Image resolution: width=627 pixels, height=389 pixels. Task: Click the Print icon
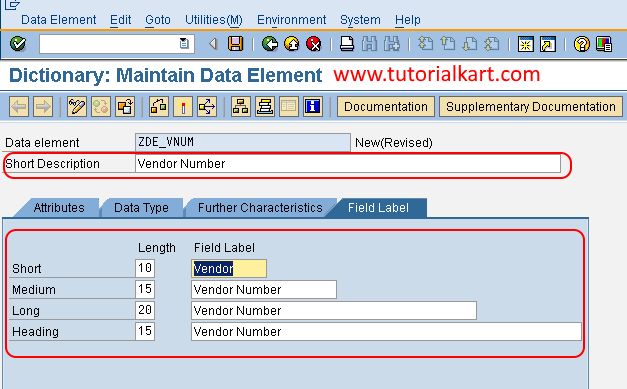pyautogui.click(x=347, y=44)
